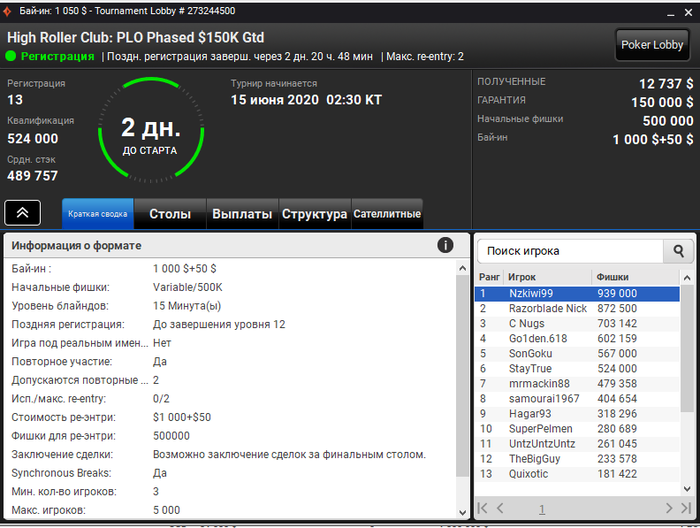
Task: Switch to the Краткая сводка tab
Action: coord(98,214)
